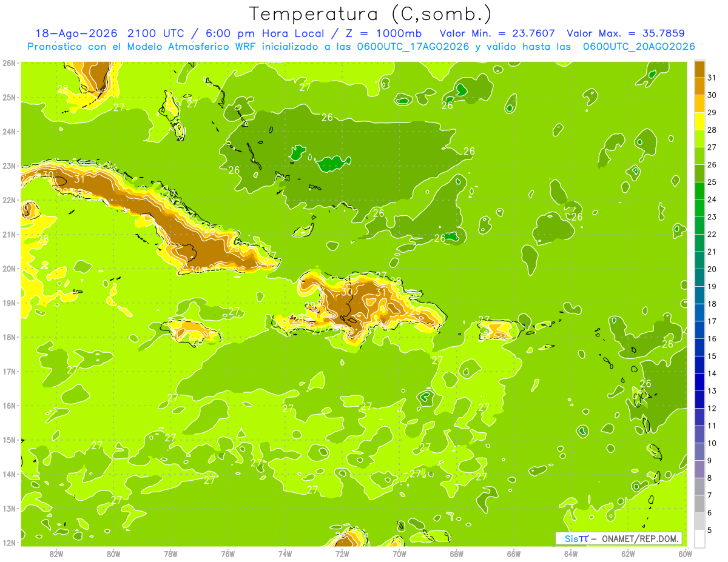Click the legend scale label 17
The image size is (728, 562).
pos(712,321)
